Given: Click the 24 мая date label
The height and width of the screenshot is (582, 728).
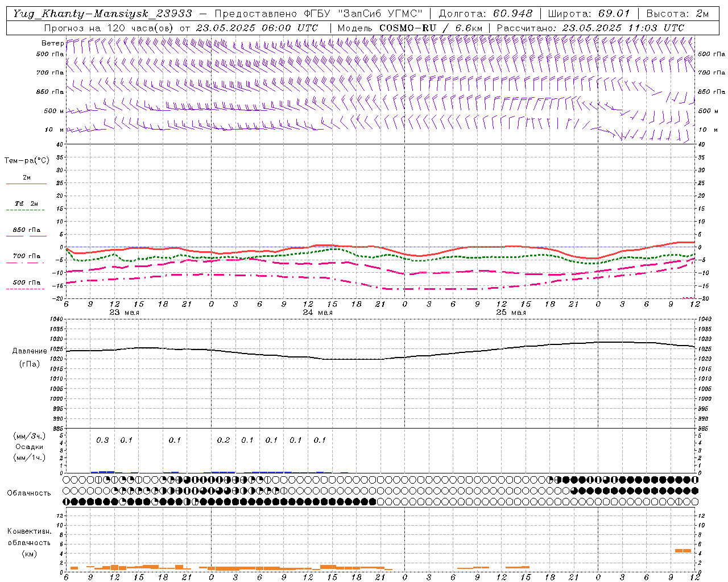Looking at the screenshot, I should coord(317,313).
